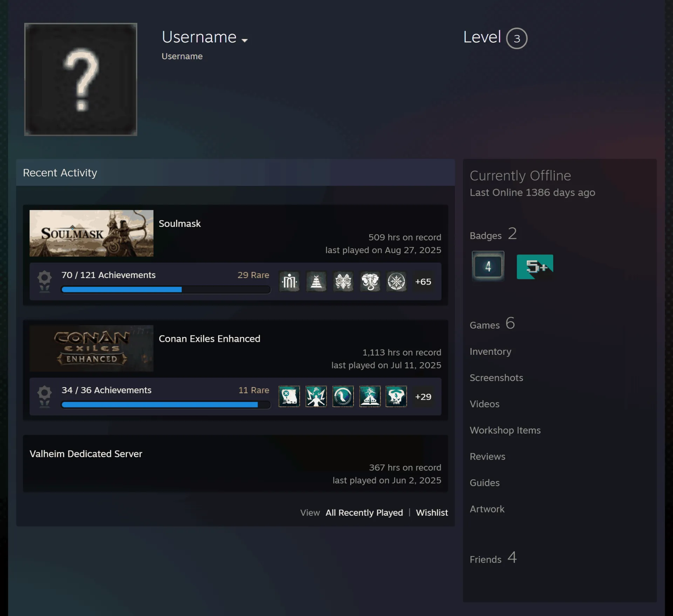The image size is (673, 616).
Task: Click the Level 3 badge circle
Action: (x=517, y=38)
